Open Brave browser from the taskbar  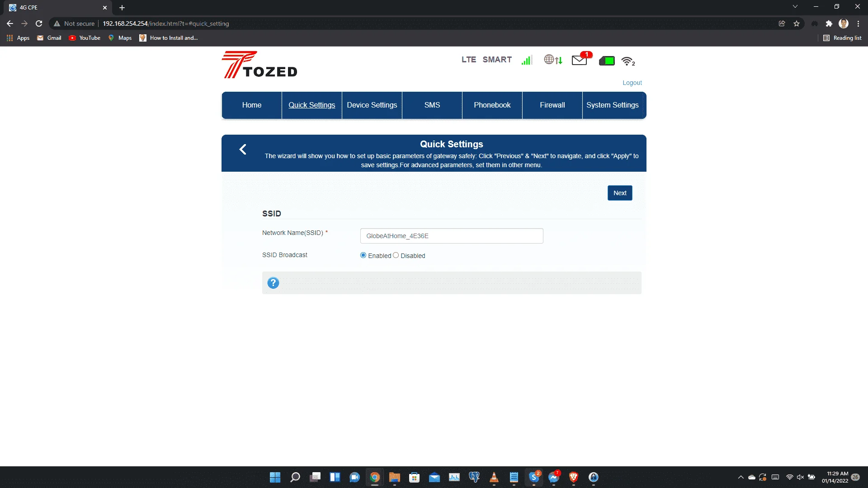click(x=574, y=477)
